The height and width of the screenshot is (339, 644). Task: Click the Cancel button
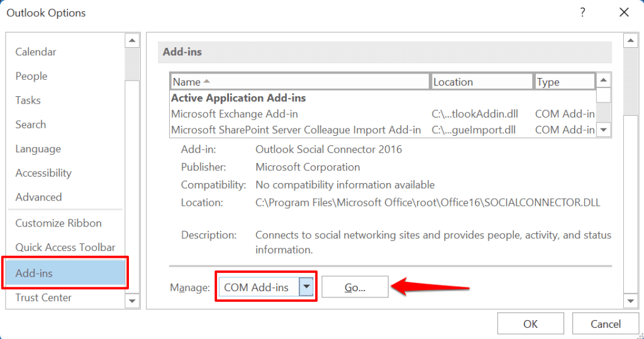click(x=606, y=324)
